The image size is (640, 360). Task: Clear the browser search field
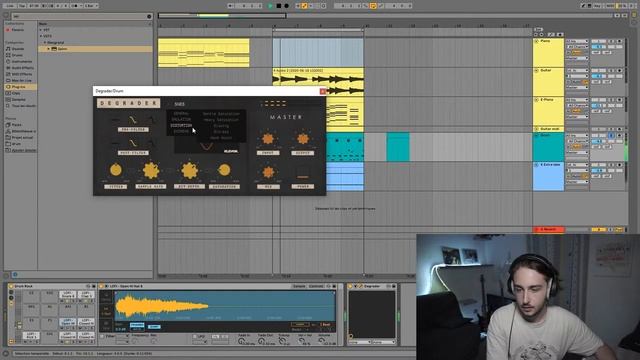point(149,16)
